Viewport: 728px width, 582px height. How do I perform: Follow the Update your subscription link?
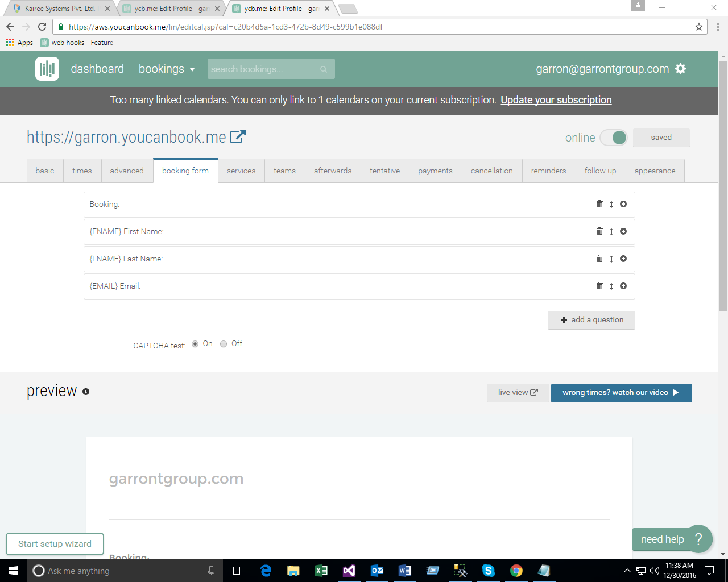pos(556,100)
